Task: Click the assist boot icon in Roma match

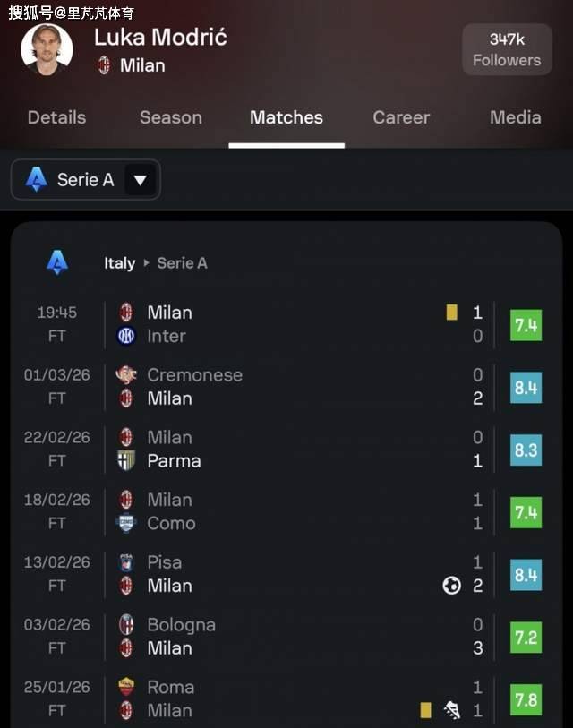Action: [x=452, y=710]
